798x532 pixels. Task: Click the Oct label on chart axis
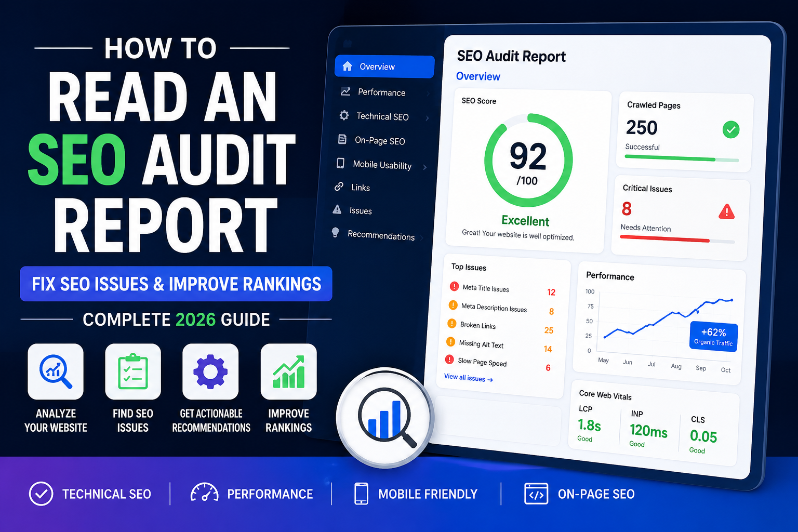point(725,370)
